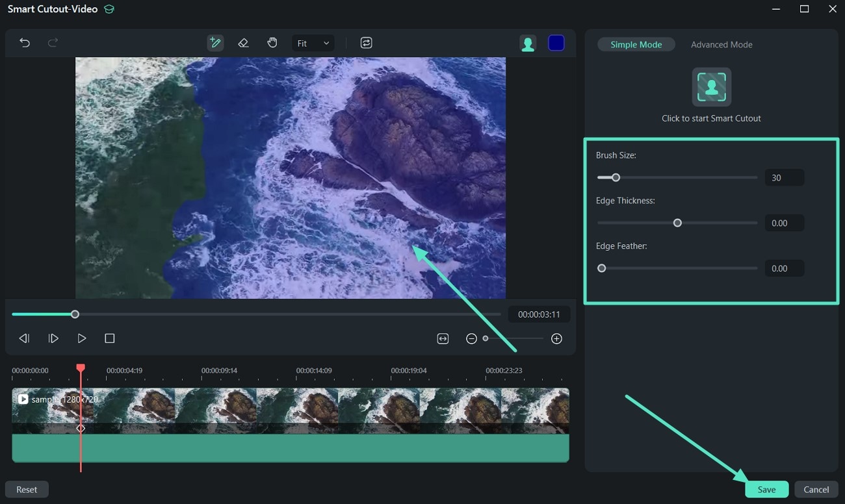Click the tutorial cap icon beside the title
Screen dimensions: 845x504
point(109,9)
